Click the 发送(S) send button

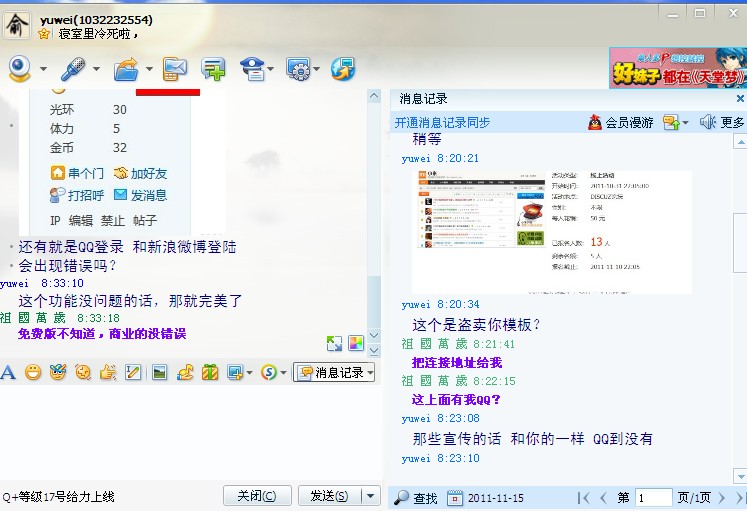pyautogui.click(x=330, y=496)
